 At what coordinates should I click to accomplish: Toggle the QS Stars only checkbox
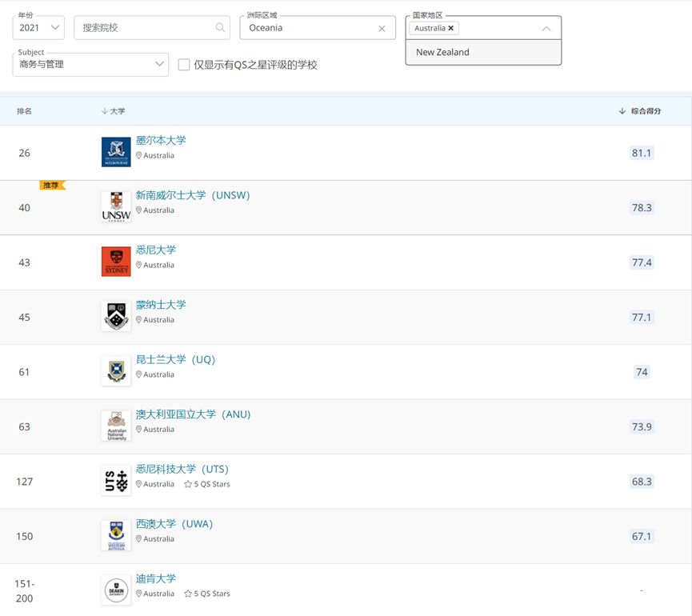pyautogui.click(x=183, y=65)
